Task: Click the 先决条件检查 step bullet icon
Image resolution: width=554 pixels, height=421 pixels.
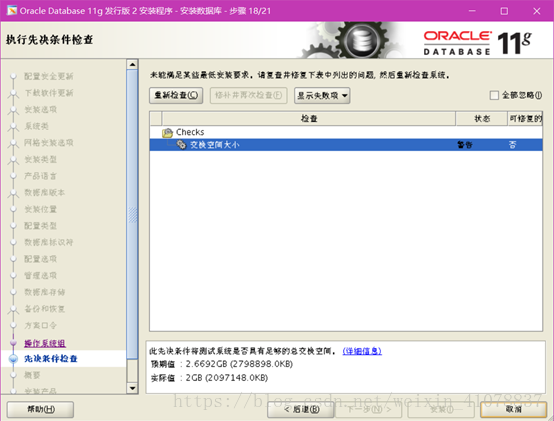Action: click(13, 358)
